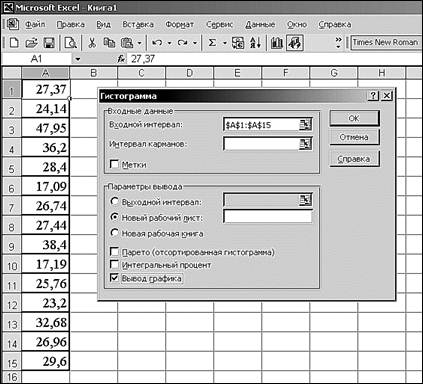Open the Paste options dropdown arrow
This screenshot has height=384, width=423.
[139, 43]
